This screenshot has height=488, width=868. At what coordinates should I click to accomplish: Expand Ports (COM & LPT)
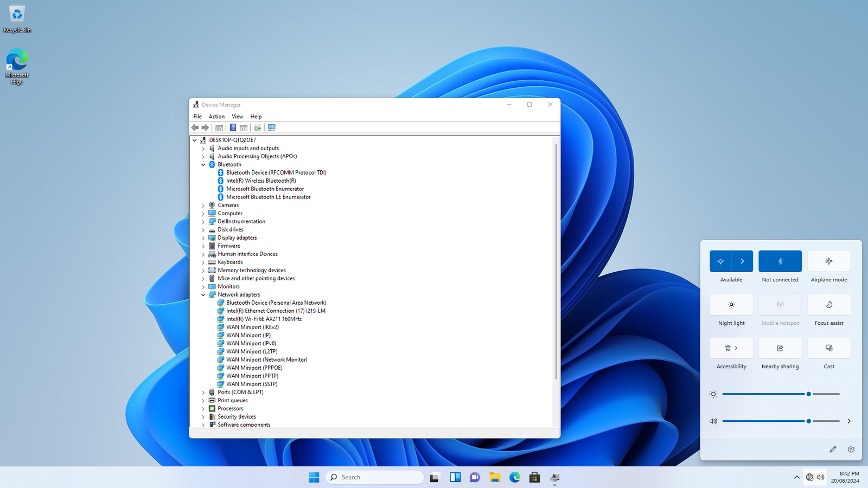(x=203, y=392)
